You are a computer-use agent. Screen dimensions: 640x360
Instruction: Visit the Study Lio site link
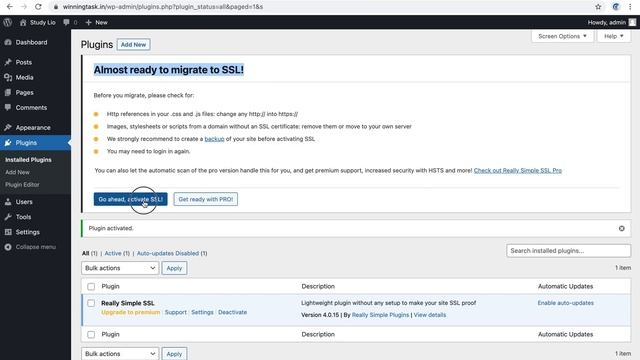(x=38, y=22)
